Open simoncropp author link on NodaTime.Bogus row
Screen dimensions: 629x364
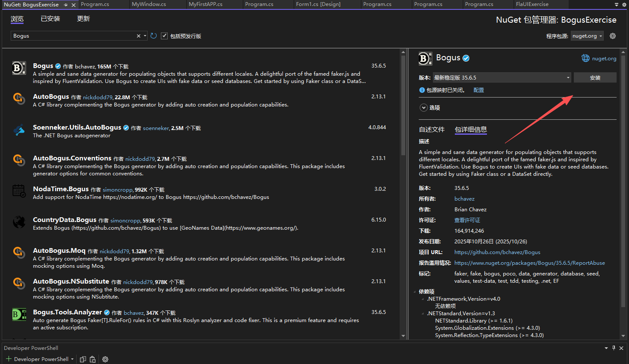coord(118,190)
